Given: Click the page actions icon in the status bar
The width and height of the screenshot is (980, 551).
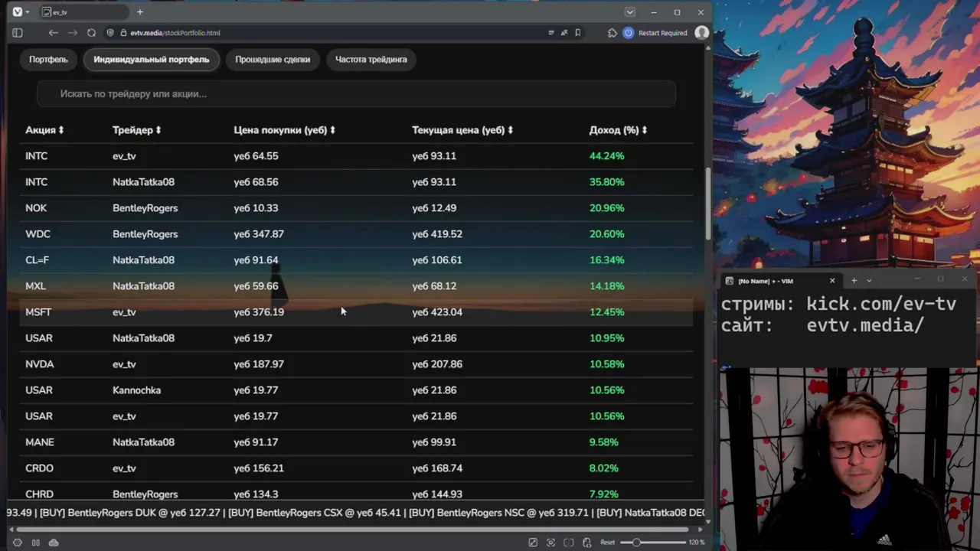Looking at the screenshot, I should tap(533, 543).
